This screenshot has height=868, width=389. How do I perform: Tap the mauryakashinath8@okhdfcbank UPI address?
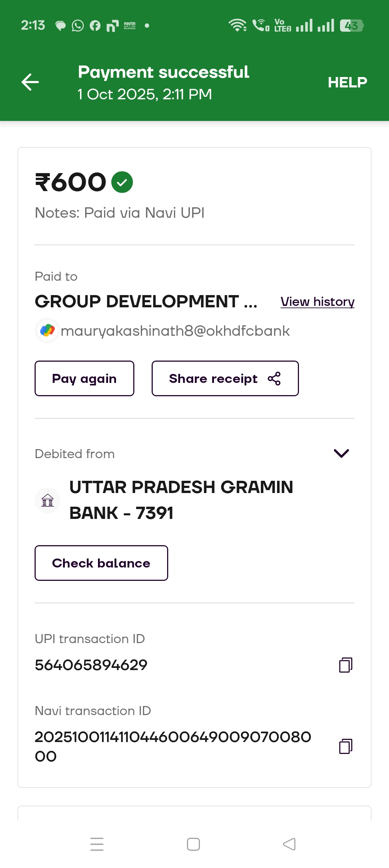175,331
